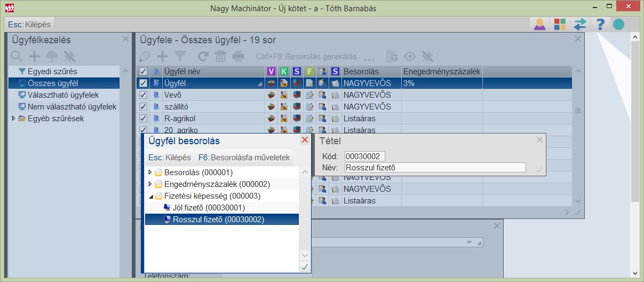Viewport: 644px width, 282px height.
Task: Click the printer icon in Ügyfele toolbar
Action: tap(238, 56)
